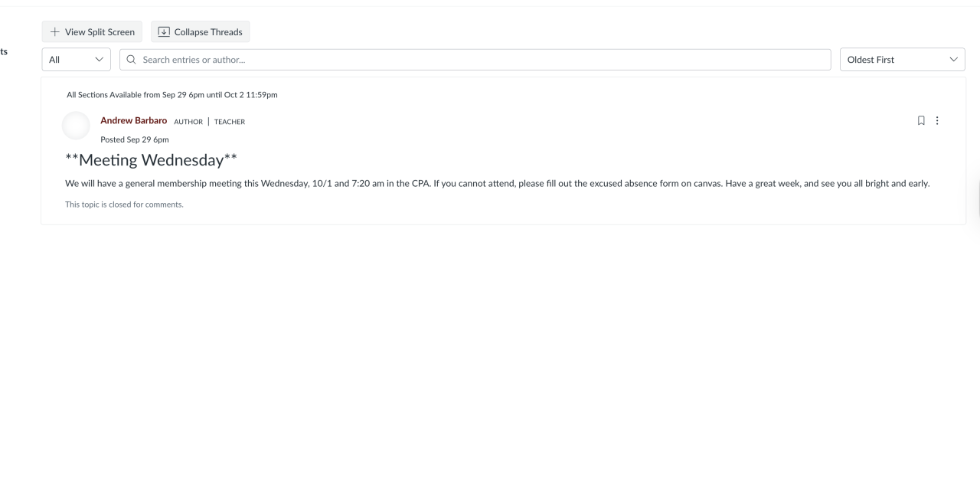The height and width of the screenshot is (478, 980).
Task: Click the magnifier icon in the search bar
Action: 131,60
